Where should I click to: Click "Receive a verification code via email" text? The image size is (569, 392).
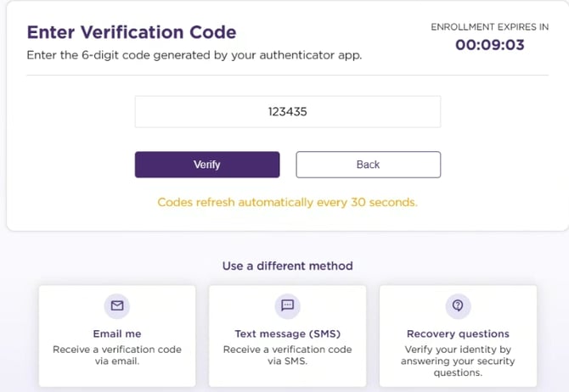point(117,355)
